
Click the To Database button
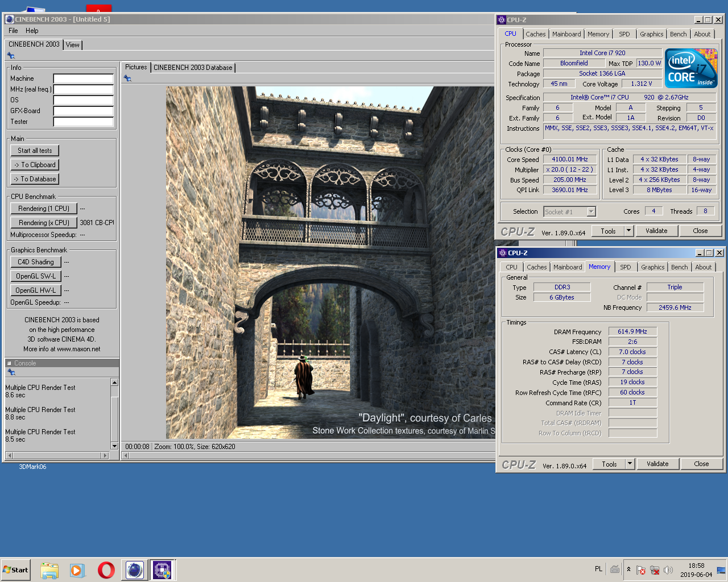pos(35,179)
